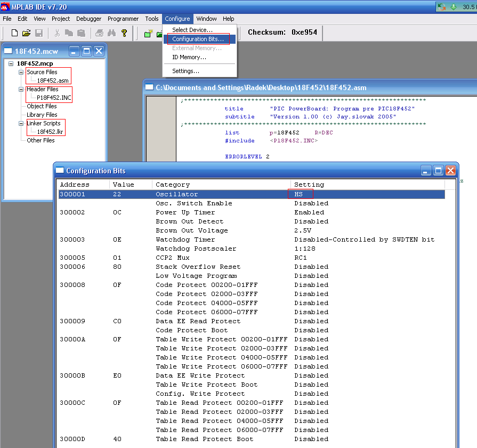Open the View menu
This screenshot has height=448, width=477.
[x=39, y=19]
